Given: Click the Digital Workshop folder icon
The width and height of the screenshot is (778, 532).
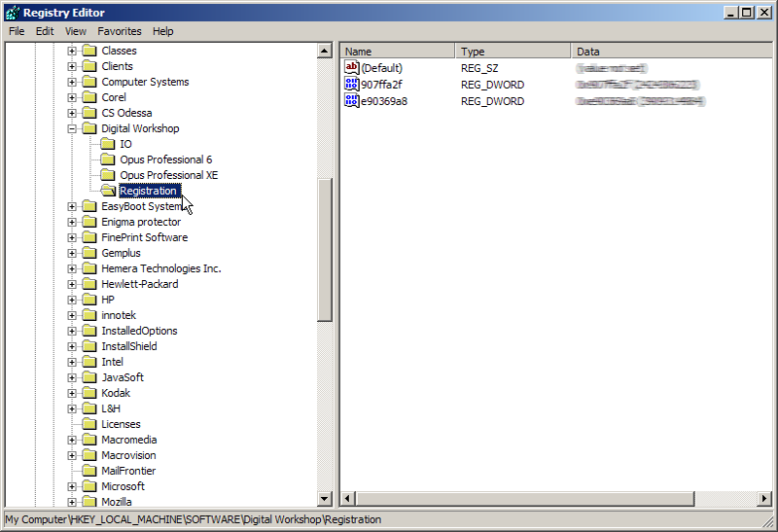Looking at the screenshot, I should click(89, 128).
